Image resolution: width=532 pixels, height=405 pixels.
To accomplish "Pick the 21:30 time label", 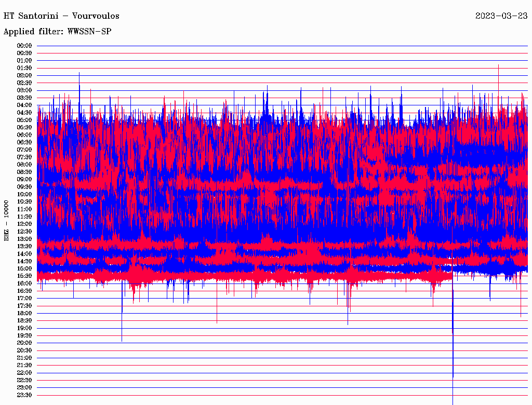I will (x=24, y=366).
